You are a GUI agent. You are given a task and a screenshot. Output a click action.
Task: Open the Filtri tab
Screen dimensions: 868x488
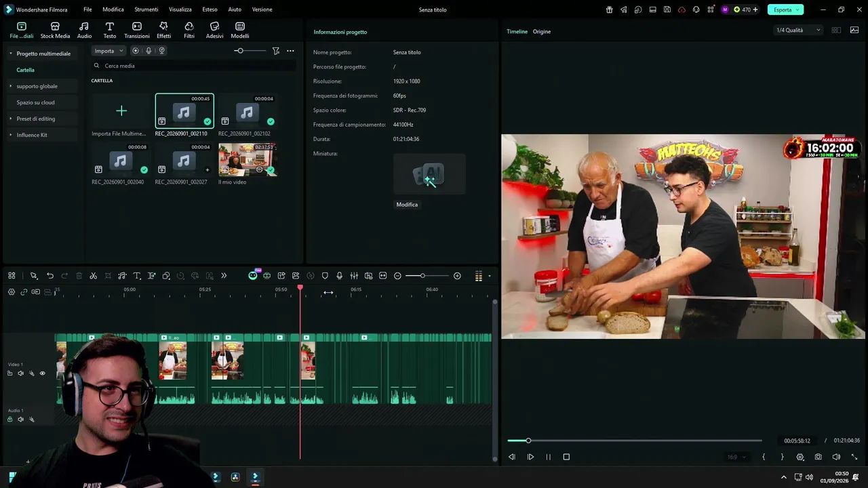(189, 30)
